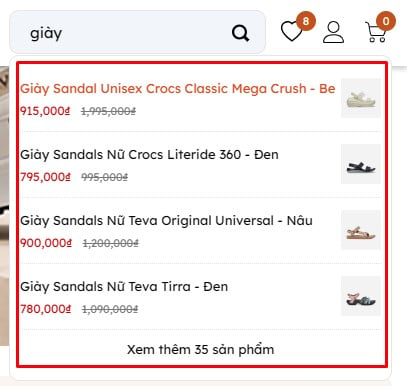
Task: Open the user account icon
Action: pyautogui.click(x=333, y=32)
